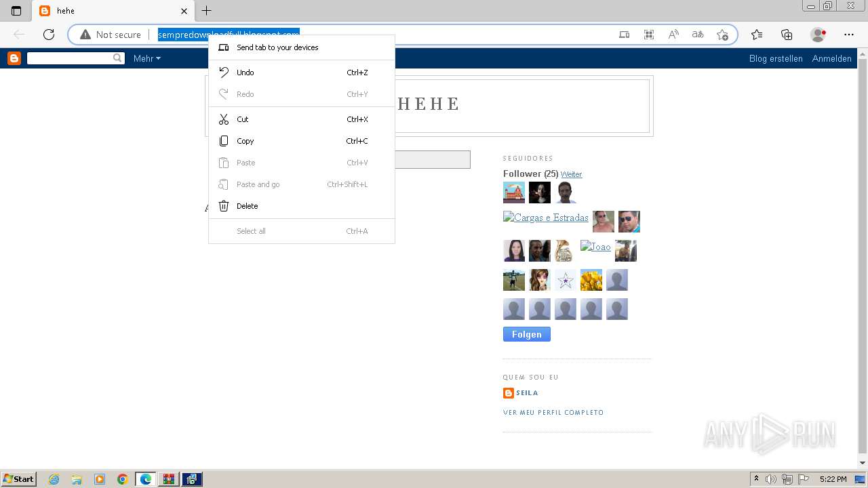Click the Blogger navbar search field

[x=70, y=58]
